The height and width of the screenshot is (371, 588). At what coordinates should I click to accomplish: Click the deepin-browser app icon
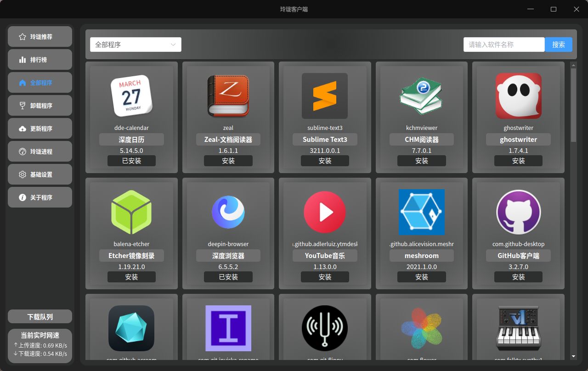[x=228, y=212]
